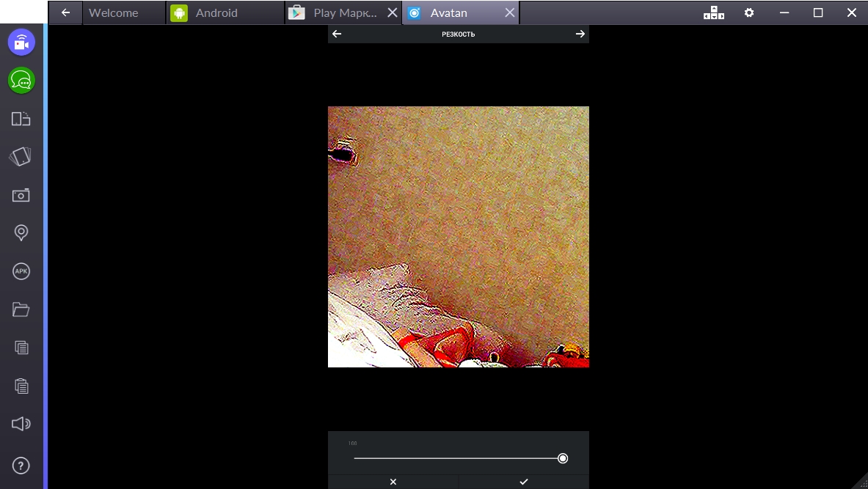Viewport: 868px width, 489px height.
Task: Go forward using the РЕЗКОСТЬ right arrow
Action: 580,34
